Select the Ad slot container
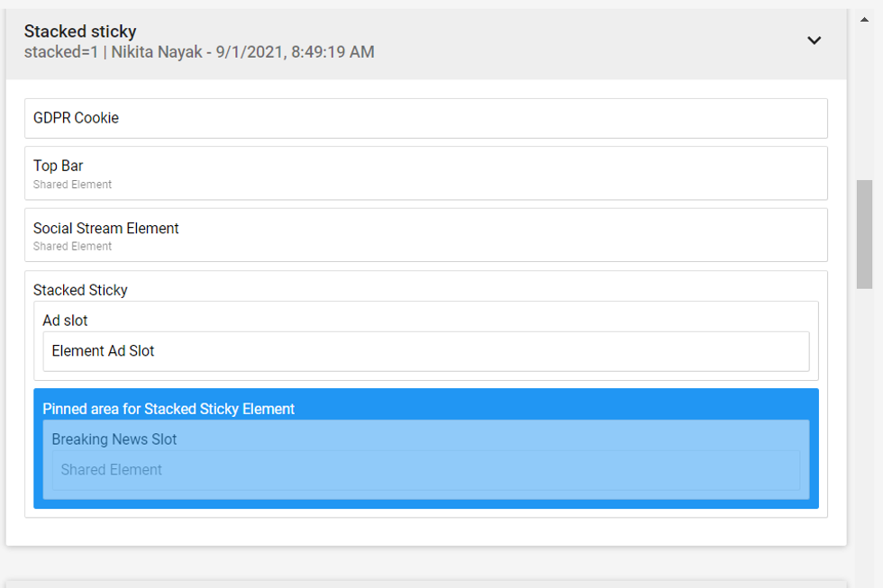The width and height of the screenshot is (883, 588). tap(65, 321)
